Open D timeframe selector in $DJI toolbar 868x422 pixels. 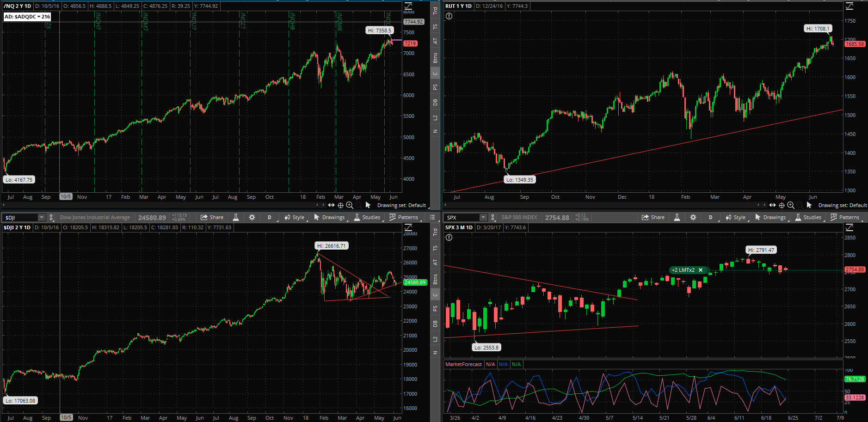pyautogui.click(x=270, y=217)
